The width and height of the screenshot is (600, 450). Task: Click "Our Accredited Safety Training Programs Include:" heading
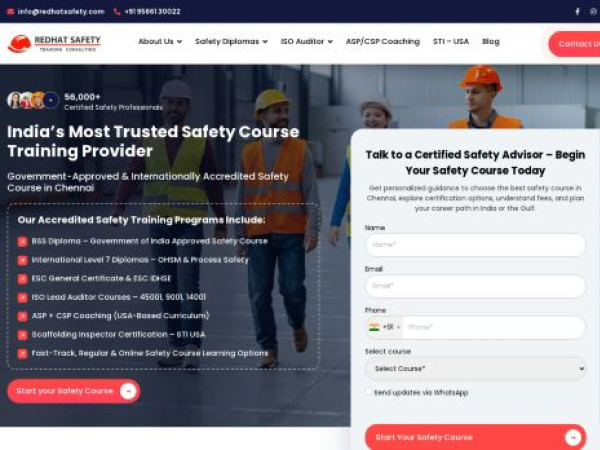pos(141,220)
